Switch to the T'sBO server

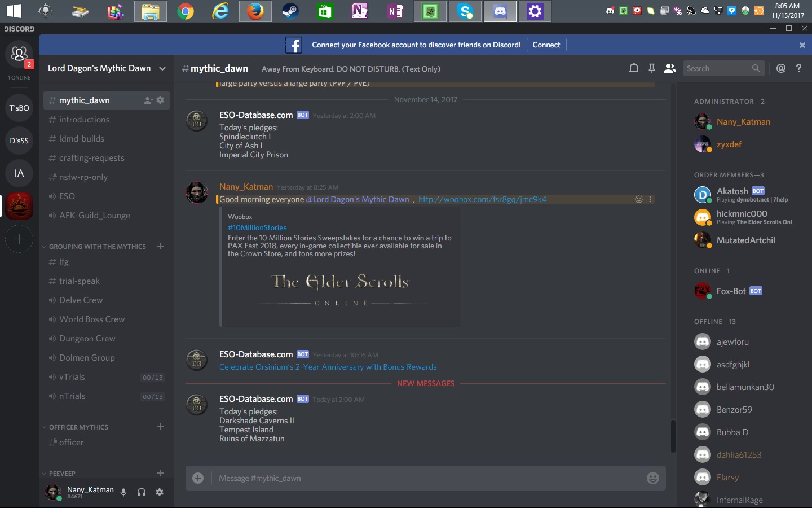[19, 108]
